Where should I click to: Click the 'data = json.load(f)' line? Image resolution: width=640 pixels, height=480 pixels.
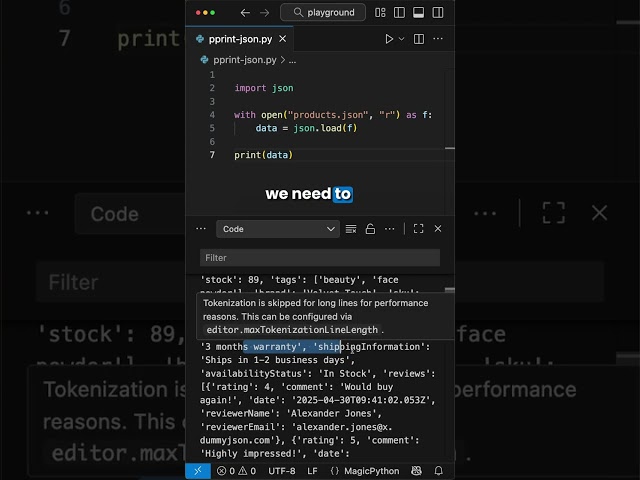point(306,128)
